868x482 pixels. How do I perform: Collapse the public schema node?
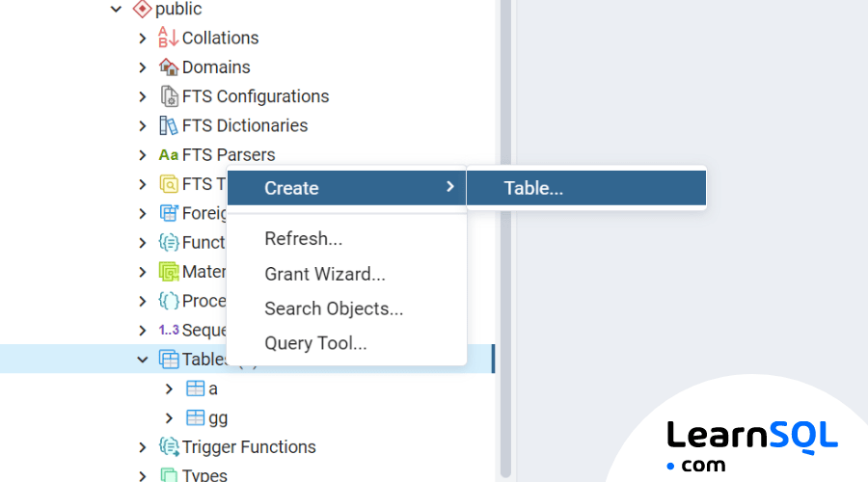pyautogui.click(x=116, y=9)
